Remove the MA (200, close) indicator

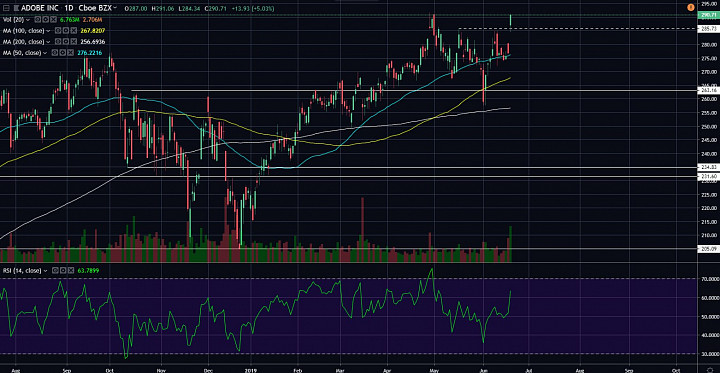coord(73,41)
